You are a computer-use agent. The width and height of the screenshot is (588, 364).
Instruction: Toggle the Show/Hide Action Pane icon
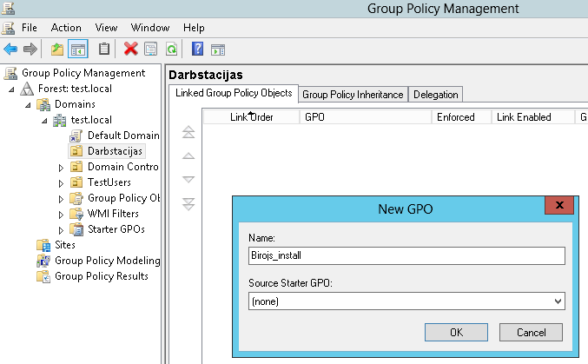point(218,50)
